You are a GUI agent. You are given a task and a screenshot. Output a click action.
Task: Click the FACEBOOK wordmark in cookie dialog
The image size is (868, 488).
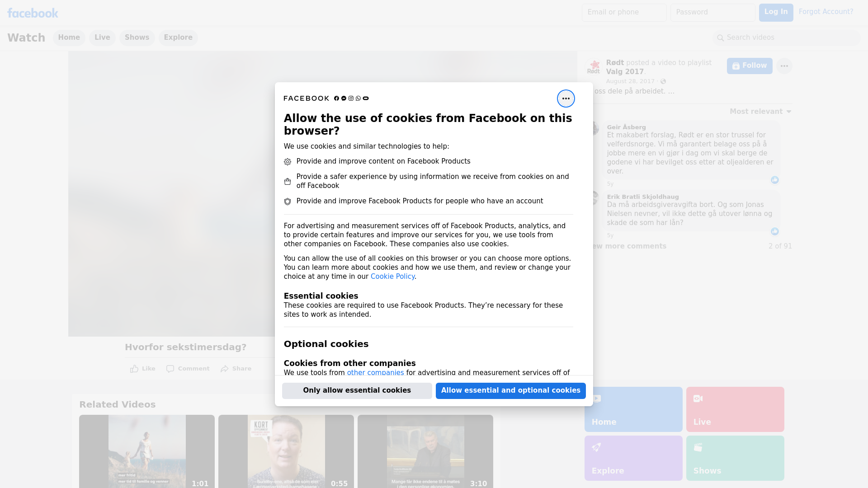[307, 99]
